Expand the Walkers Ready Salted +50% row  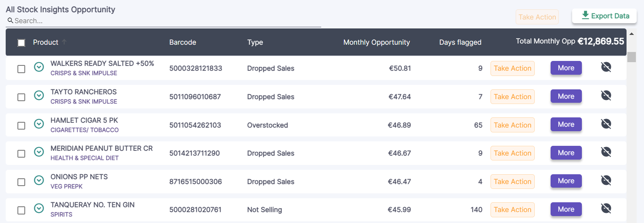pos(39,67)
